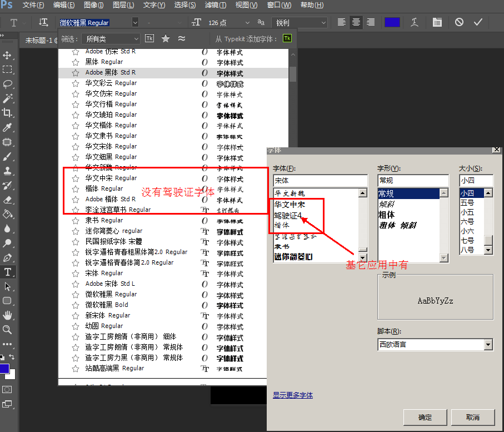
Task: Click the 显示更多字体 link
Action: click(293, 395)
